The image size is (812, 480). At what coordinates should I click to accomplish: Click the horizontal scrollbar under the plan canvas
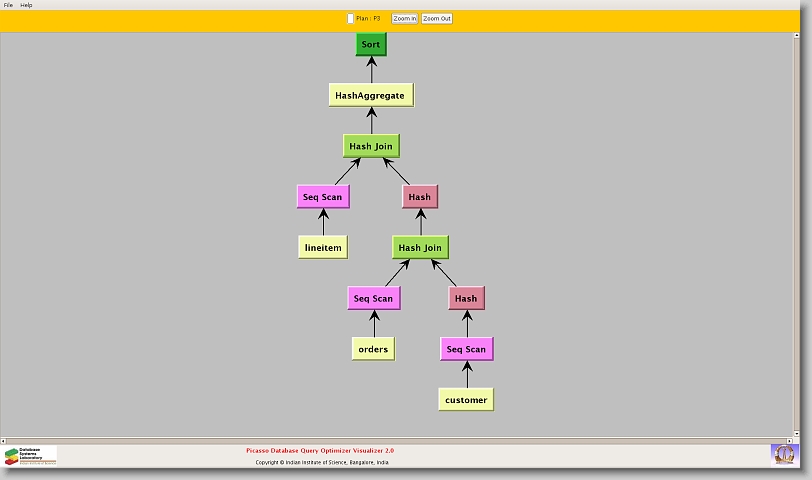400,440
